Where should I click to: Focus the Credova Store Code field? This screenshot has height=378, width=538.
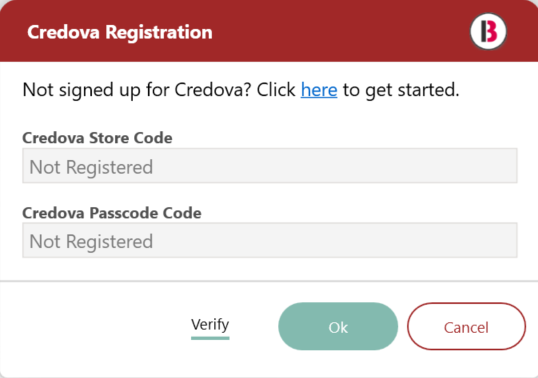pos(270,166)
